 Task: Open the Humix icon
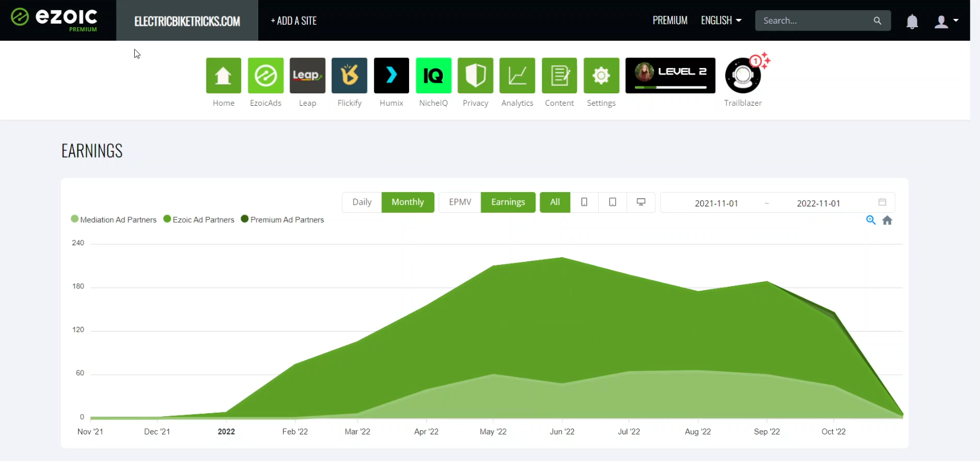tap(391, 76)
